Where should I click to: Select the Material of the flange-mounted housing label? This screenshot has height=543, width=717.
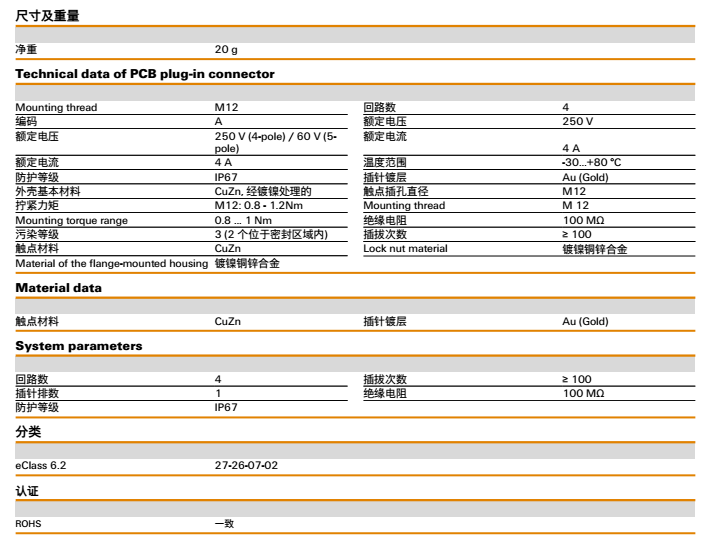coord(111,263)
